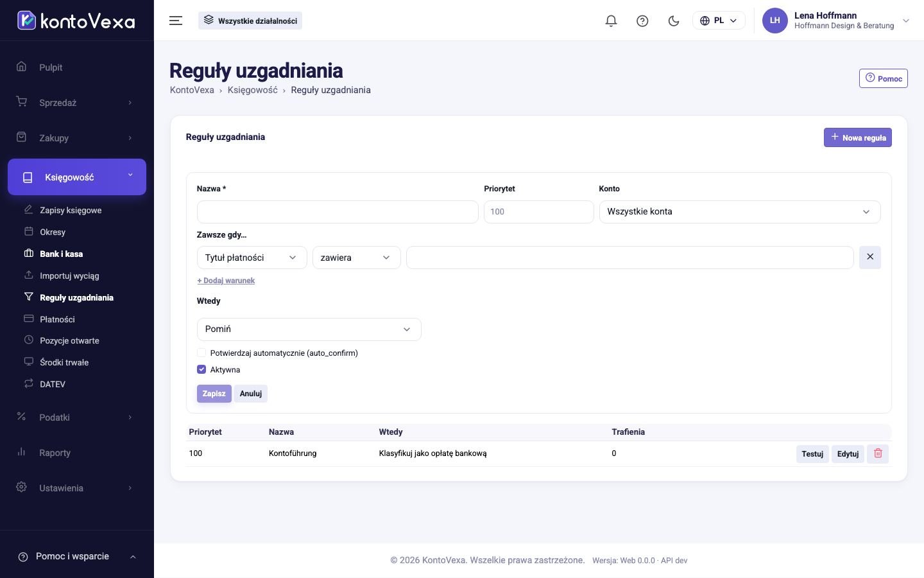
Task: Click the Zakupy bag icon
Action: tap(21, 137)
